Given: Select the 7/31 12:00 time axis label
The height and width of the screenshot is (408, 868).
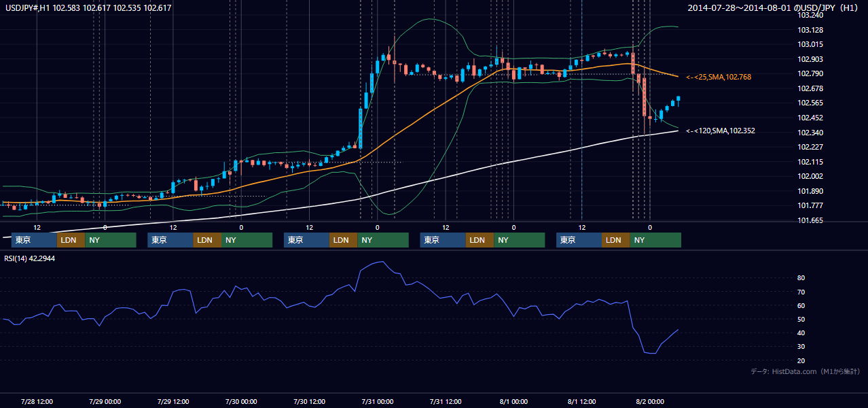Looking at the screenshot, I should (x=446, y=401).
